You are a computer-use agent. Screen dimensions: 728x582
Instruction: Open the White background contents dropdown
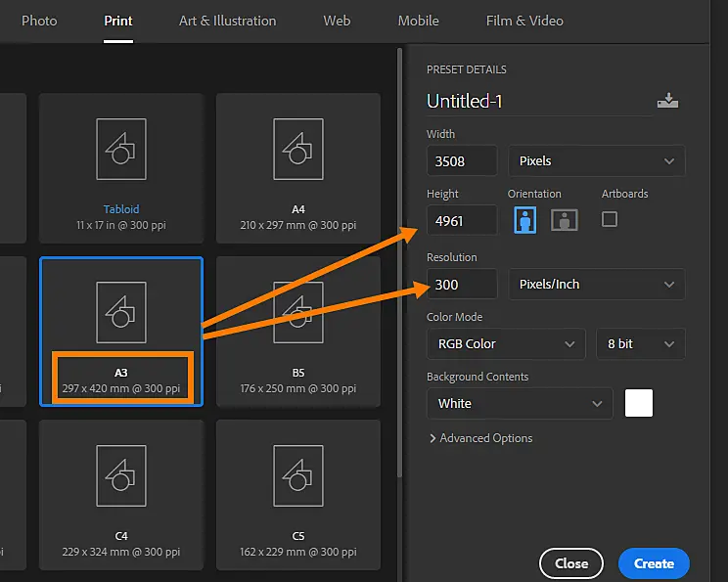[520, 403]
